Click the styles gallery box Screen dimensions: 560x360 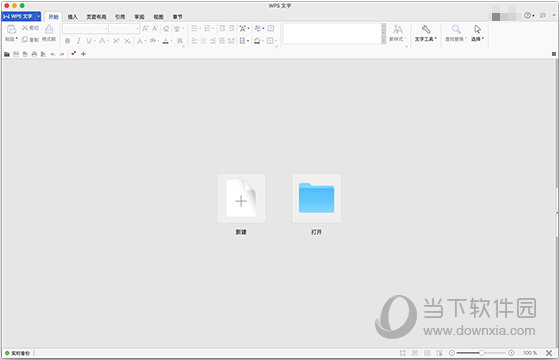pos(332,34)
